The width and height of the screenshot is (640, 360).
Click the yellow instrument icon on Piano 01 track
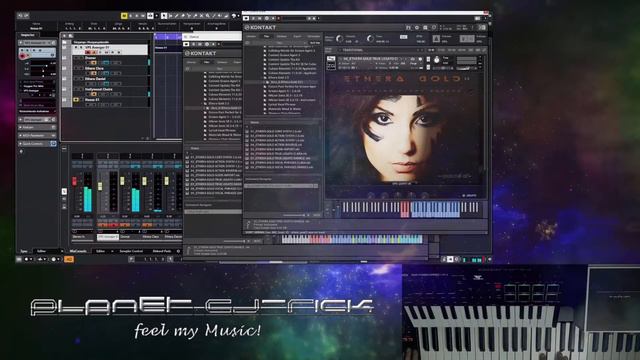click(x=76, y=100)
